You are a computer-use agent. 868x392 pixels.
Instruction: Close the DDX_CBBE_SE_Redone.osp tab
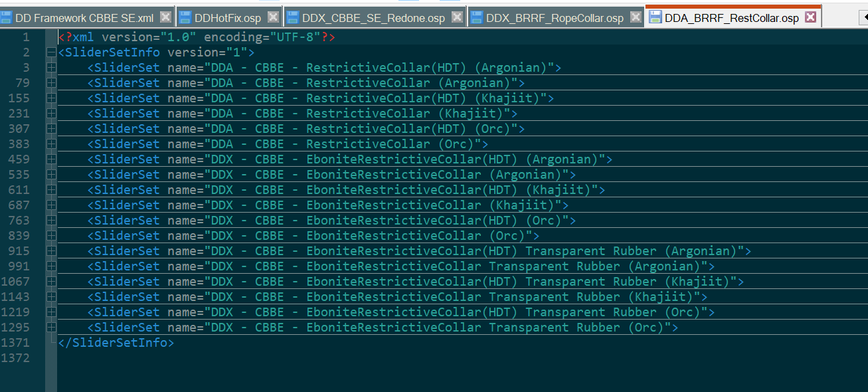[x=457, y=17]
